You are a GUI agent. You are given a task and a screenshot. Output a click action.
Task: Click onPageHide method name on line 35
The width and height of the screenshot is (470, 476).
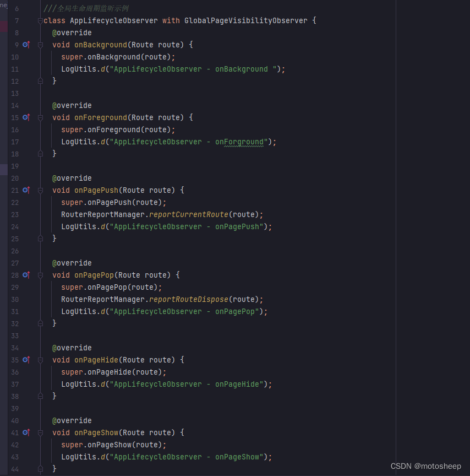click(96, 360)
